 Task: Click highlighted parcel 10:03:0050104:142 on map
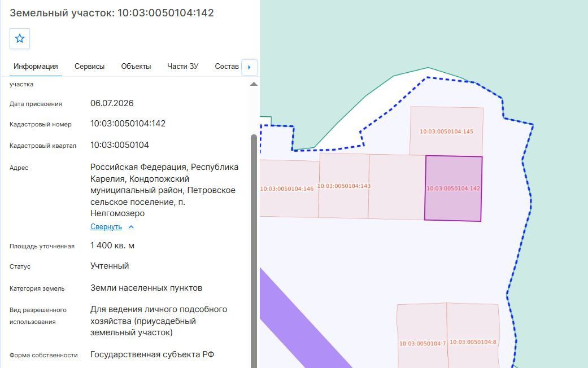(x=453, y=189)
